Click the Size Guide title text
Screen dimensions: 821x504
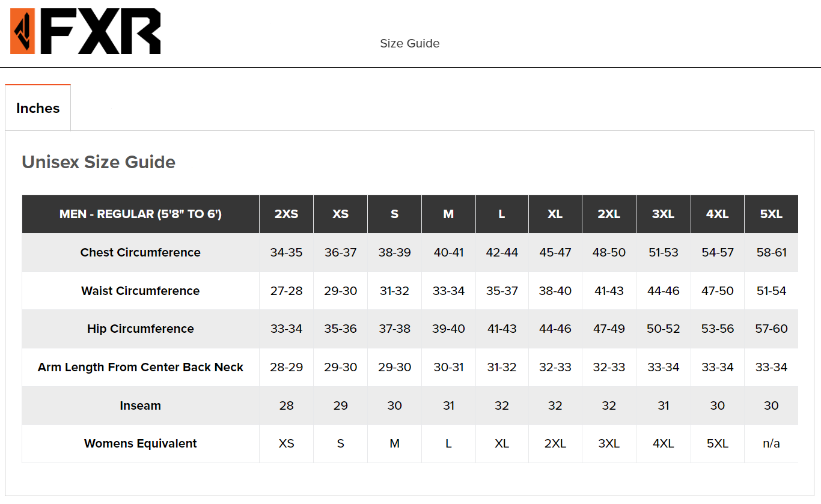pos(410,43)
